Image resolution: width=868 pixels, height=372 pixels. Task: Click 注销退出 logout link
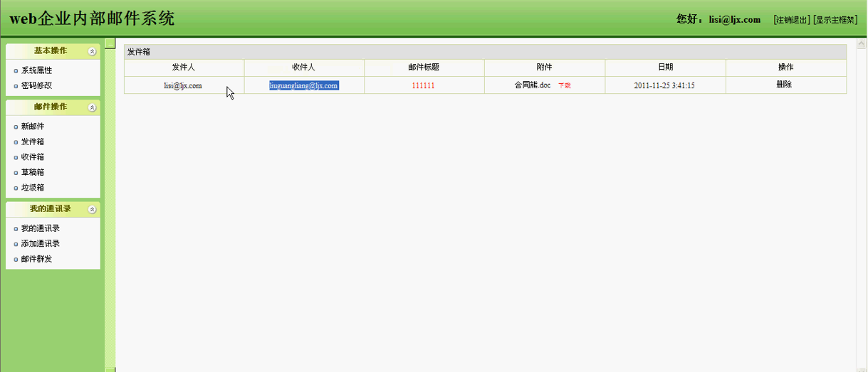[792, 20]
